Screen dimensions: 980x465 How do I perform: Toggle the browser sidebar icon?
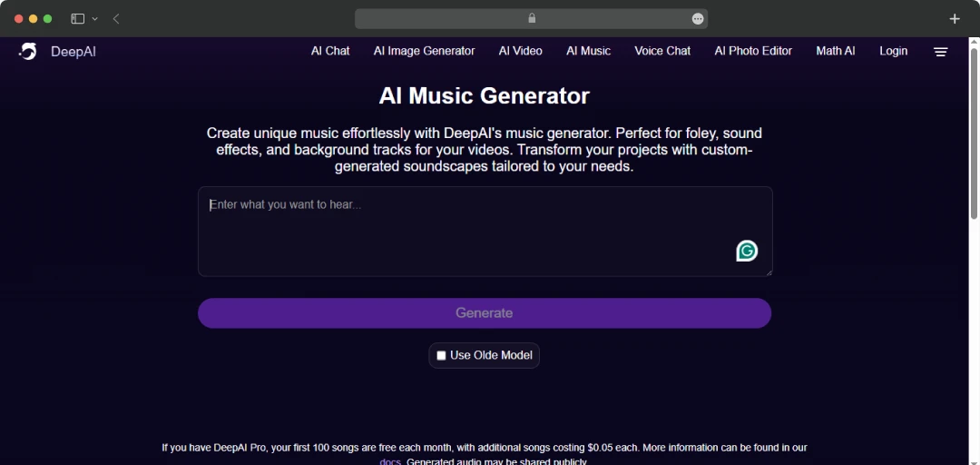pyautogui.click(x=77, y=19)
